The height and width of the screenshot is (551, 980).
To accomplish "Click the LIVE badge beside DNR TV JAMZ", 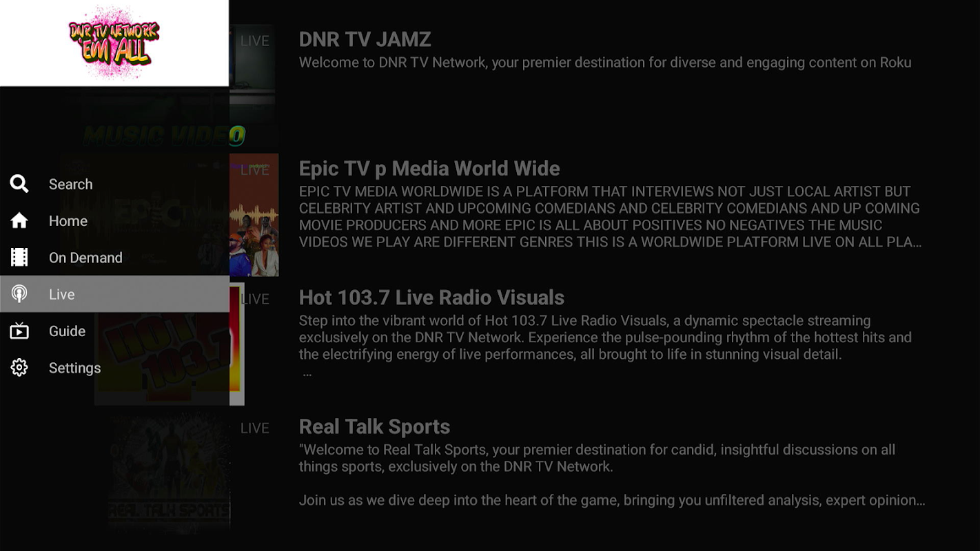I will pyautogui.click(x=254, y=41).
